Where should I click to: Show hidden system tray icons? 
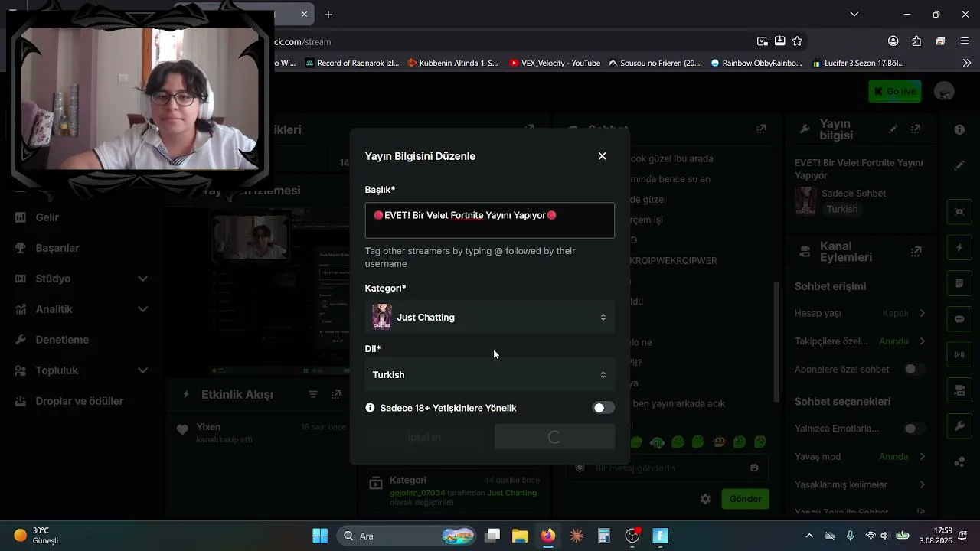coord(809,536)
